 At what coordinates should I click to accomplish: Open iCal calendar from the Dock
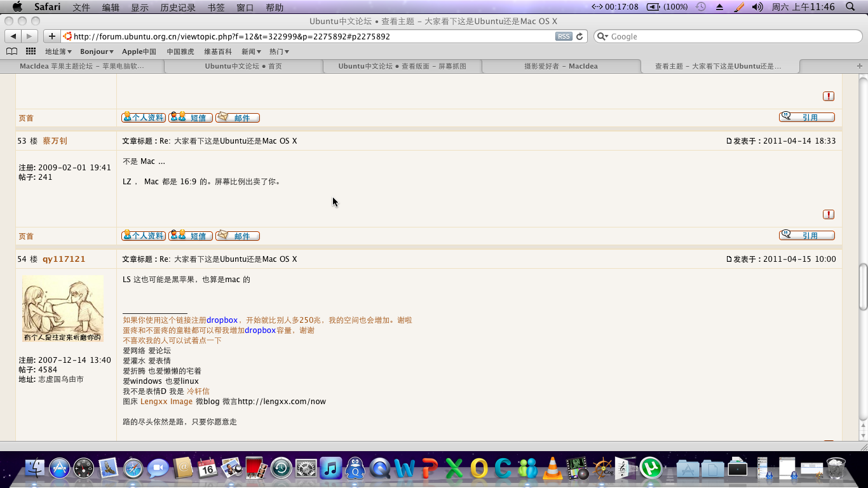(x=207, y=470)
